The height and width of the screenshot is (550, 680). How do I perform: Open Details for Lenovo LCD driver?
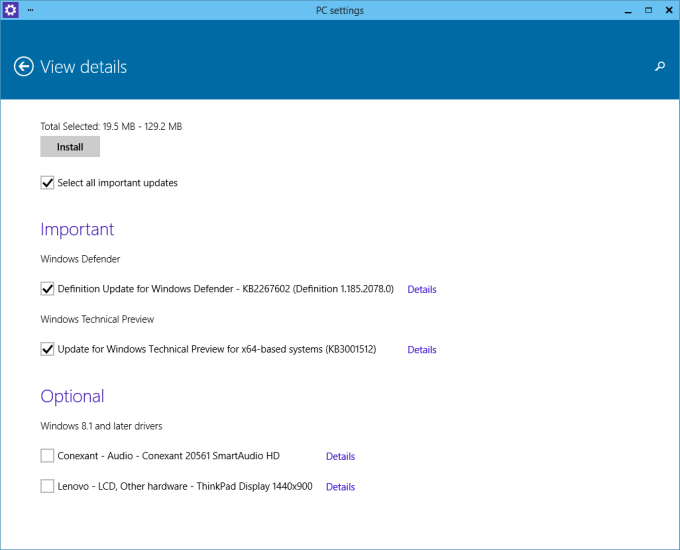(340, 487)
